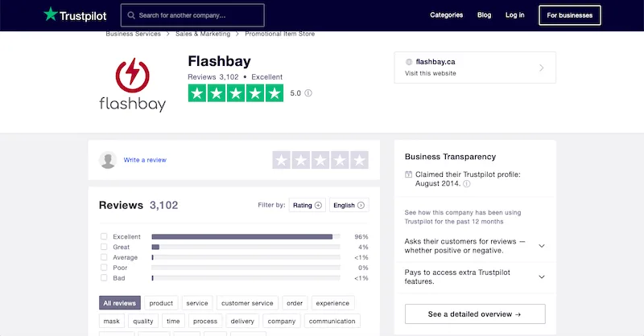Viewport: 644px width, 336px height.
Task: Click See a detailed overview button
Action: (x=475, y=313)
